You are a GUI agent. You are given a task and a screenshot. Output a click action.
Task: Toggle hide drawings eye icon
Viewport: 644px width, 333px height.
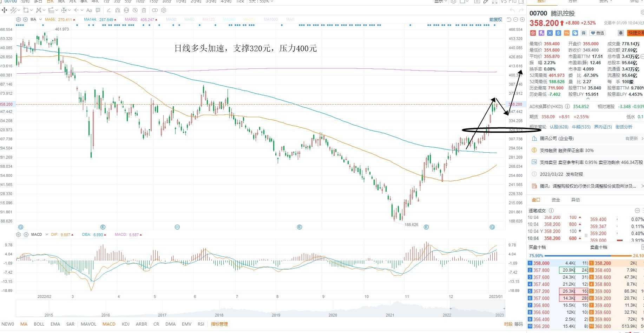coord(135,10)
